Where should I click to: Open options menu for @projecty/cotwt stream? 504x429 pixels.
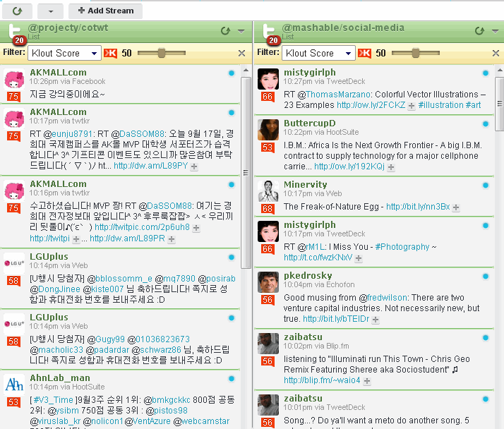point(241,31)
